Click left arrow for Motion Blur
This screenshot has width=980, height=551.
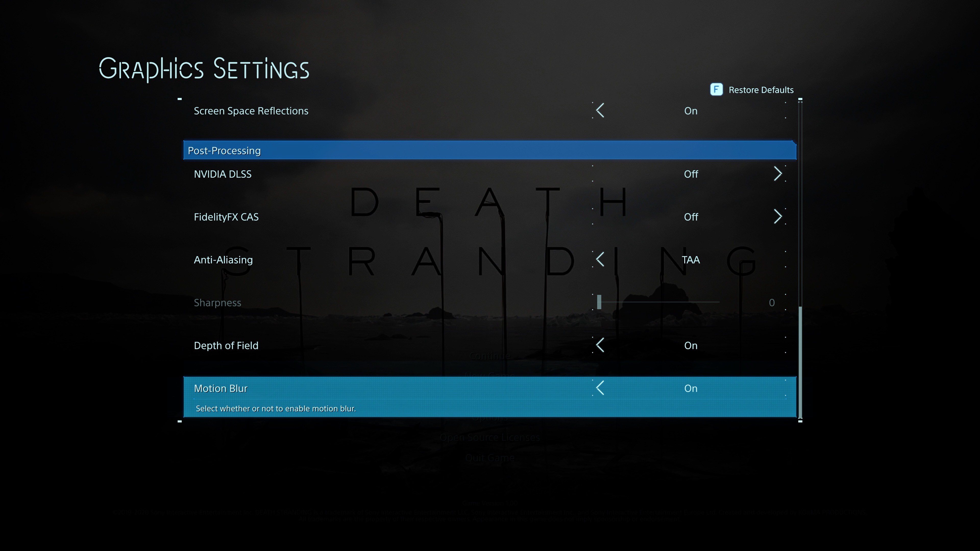click(x=600, y=388)
